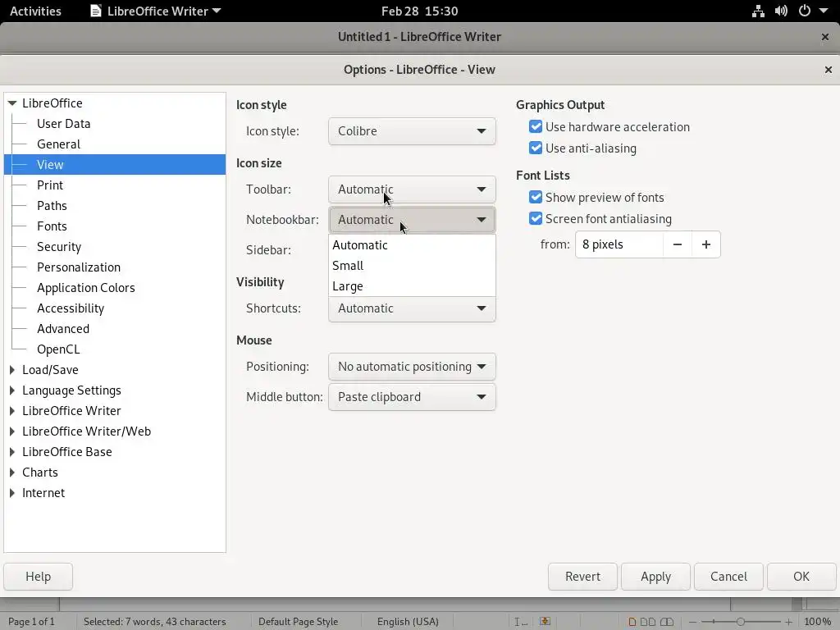Select Paths in the options tree
This screenshot has height=630, width=840.
52,206
